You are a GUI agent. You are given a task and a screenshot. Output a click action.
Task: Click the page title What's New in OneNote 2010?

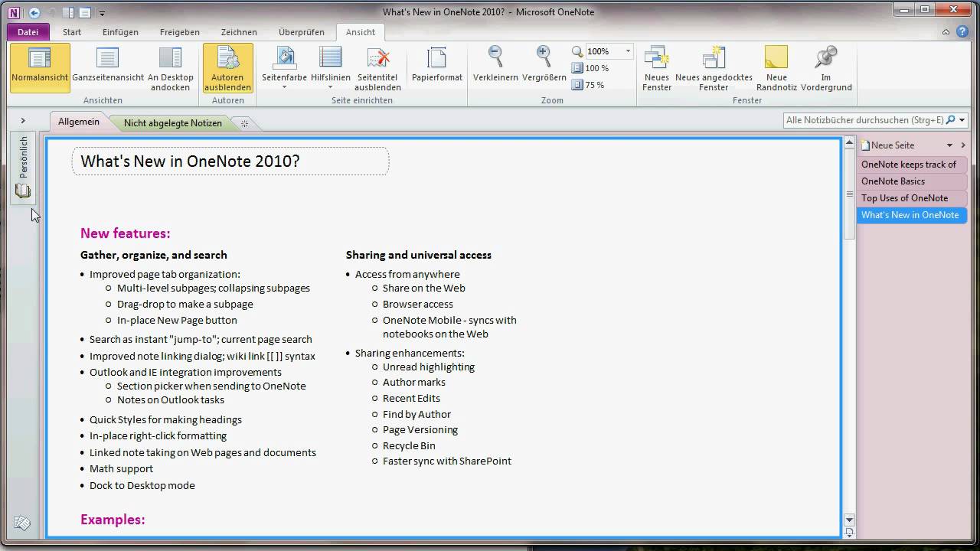tap(190, 161)
